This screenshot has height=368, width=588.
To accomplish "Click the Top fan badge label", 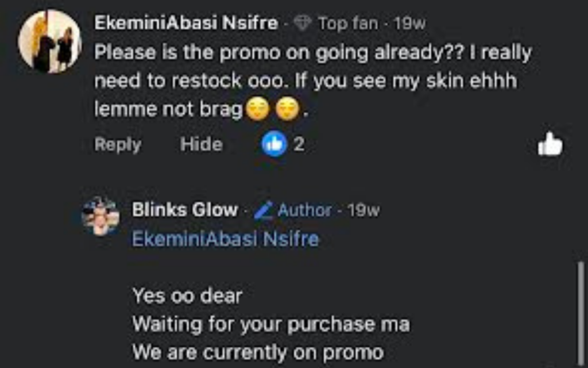I will pos(348,24).
